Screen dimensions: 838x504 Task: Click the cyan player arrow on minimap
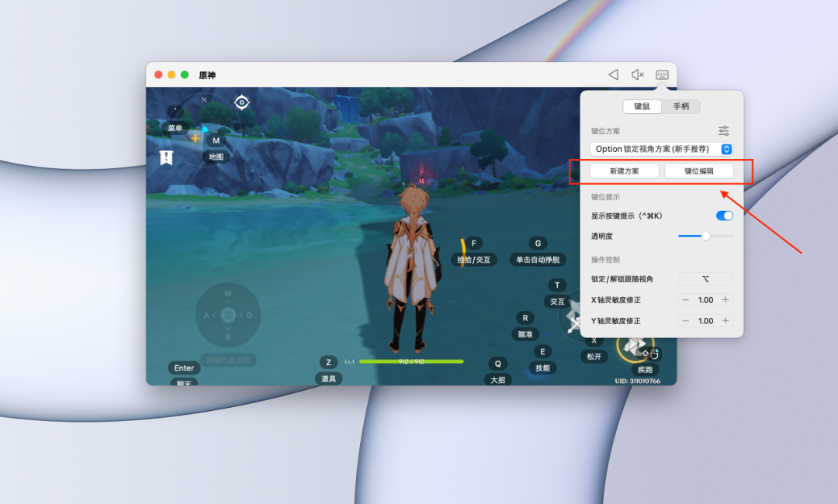click(205, 129)
